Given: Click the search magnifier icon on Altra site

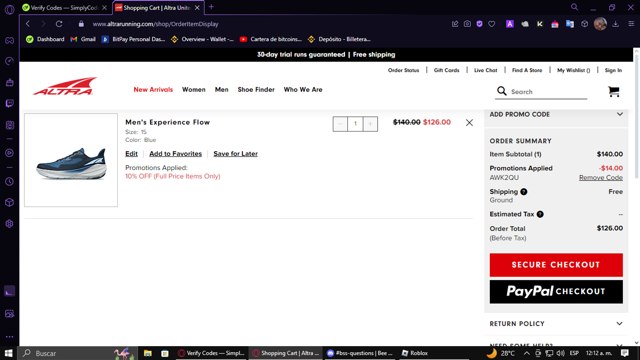Looking at the screenshot, I should coord(502,91).
